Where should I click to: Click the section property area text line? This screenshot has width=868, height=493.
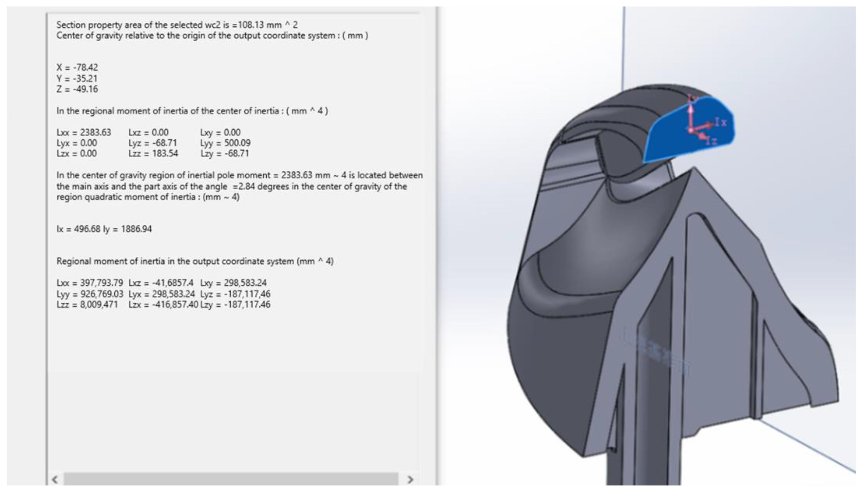(x=177, y=25)
